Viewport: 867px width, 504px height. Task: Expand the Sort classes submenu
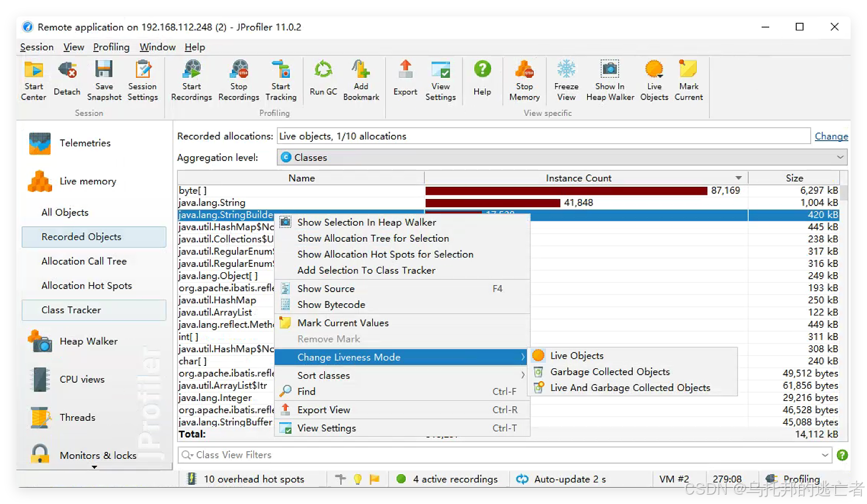click(x=402, y=375)
